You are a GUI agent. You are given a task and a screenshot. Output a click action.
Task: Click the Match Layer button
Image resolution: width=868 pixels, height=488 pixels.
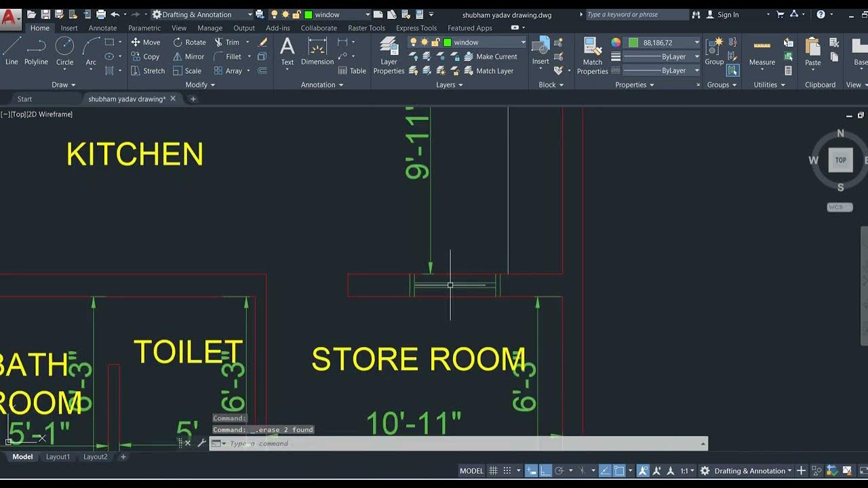click(489, 70)
